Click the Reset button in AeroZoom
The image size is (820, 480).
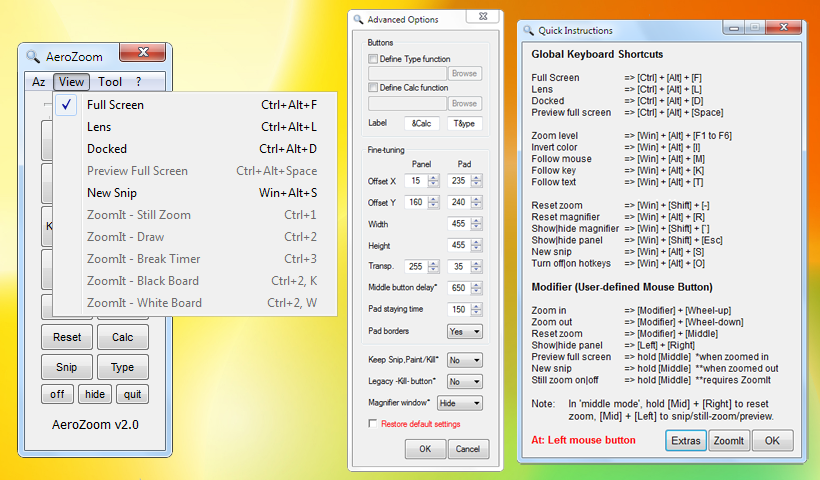tap(67, 337)
